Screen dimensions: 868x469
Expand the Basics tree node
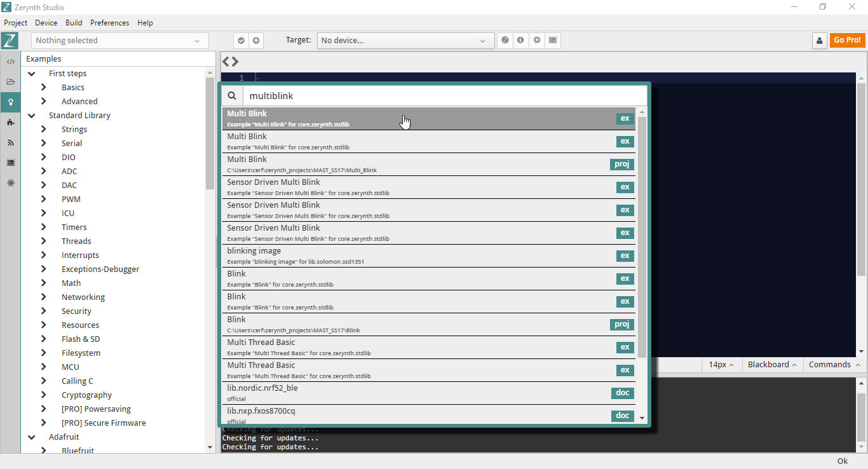pyautogui.click(x=43, y=88)
